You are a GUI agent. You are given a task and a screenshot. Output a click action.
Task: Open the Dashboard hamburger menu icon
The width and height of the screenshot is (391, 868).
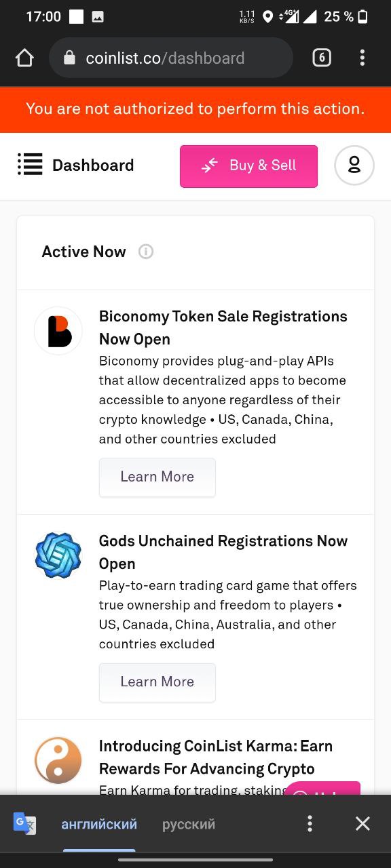coord(30,165)
